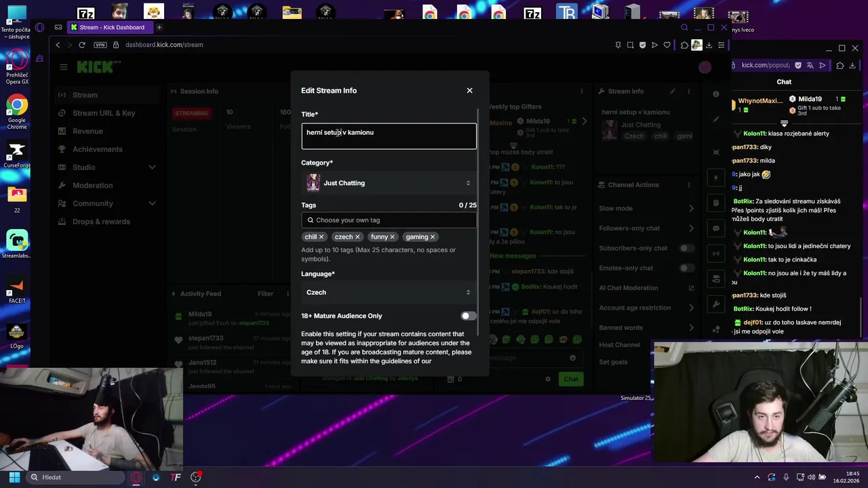Viewport: 868px width, 488px height.
Task: Click VPN badge in address bar
Action: [100, 45]
